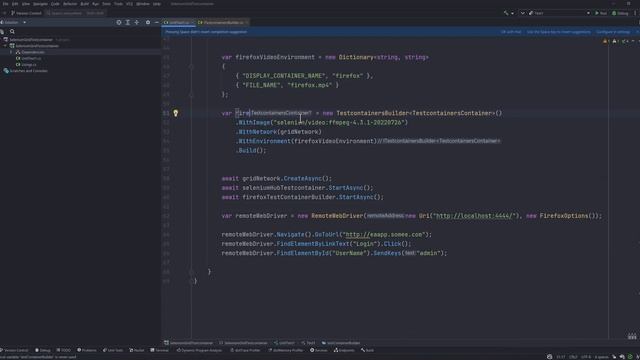Open the Window menu

(142, 4)
